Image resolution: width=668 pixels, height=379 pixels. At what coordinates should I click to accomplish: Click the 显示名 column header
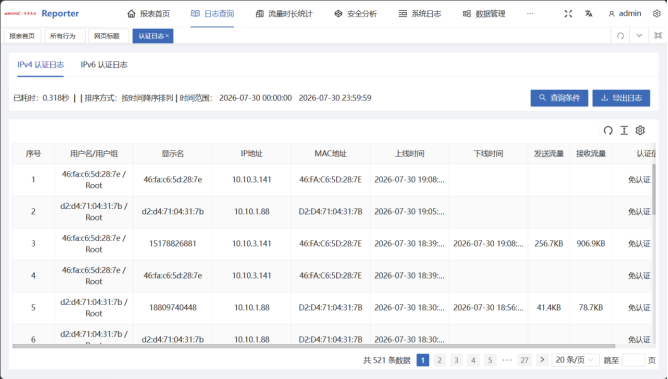click(x=173, y=154)
